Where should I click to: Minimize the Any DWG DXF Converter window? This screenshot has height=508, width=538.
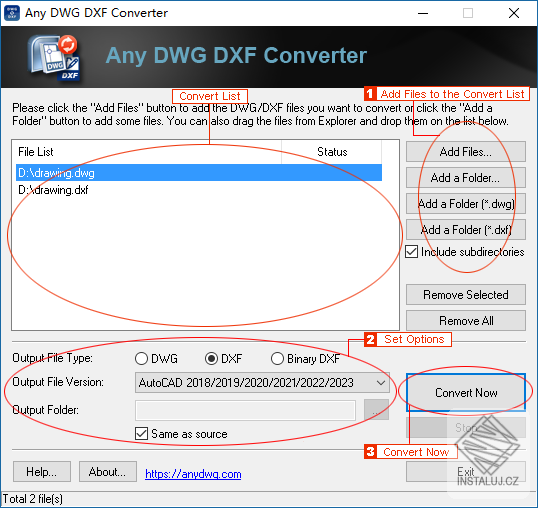coord(423,13)
